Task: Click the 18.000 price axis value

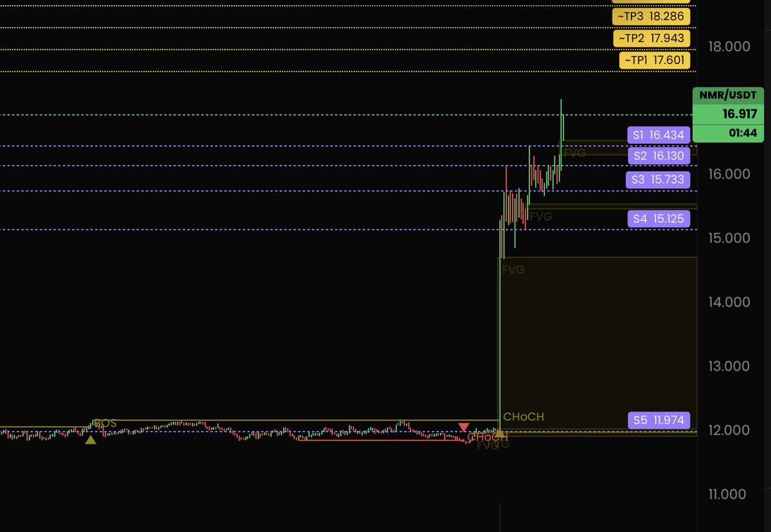Action: click(x=729, y=46)
